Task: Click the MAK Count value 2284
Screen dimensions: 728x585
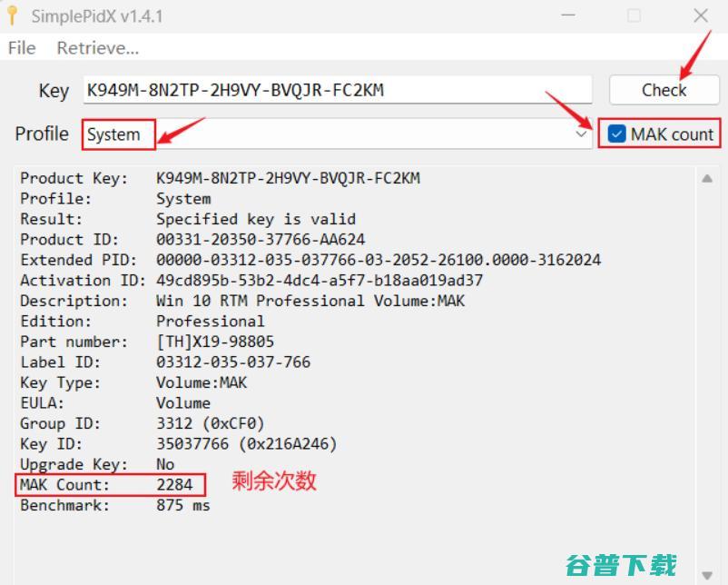Action: pyautogui.click(x=172, y=484)
